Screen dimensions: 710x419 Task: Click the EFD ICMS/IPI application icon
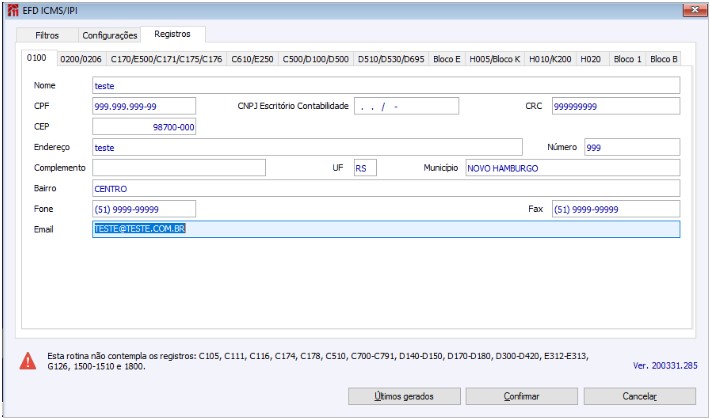pos(13,10)
